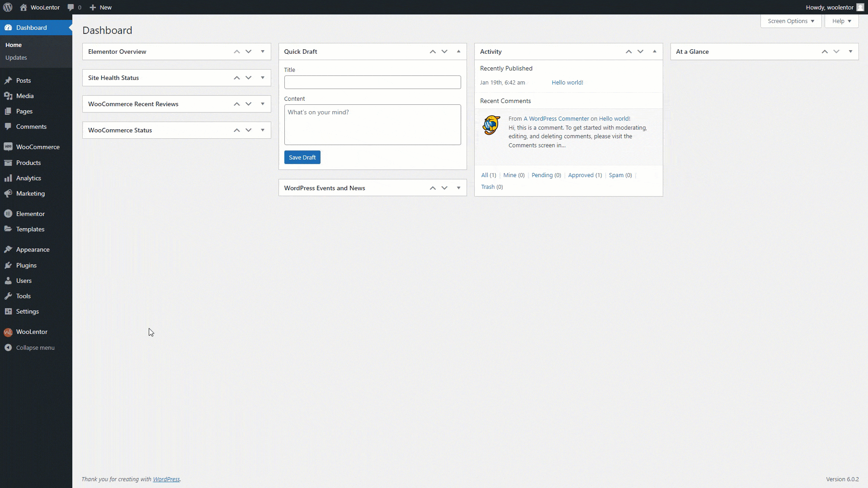Open the Help dropdown menu
The height and width of the screenshot is (488, 868).
click(842, 21)
